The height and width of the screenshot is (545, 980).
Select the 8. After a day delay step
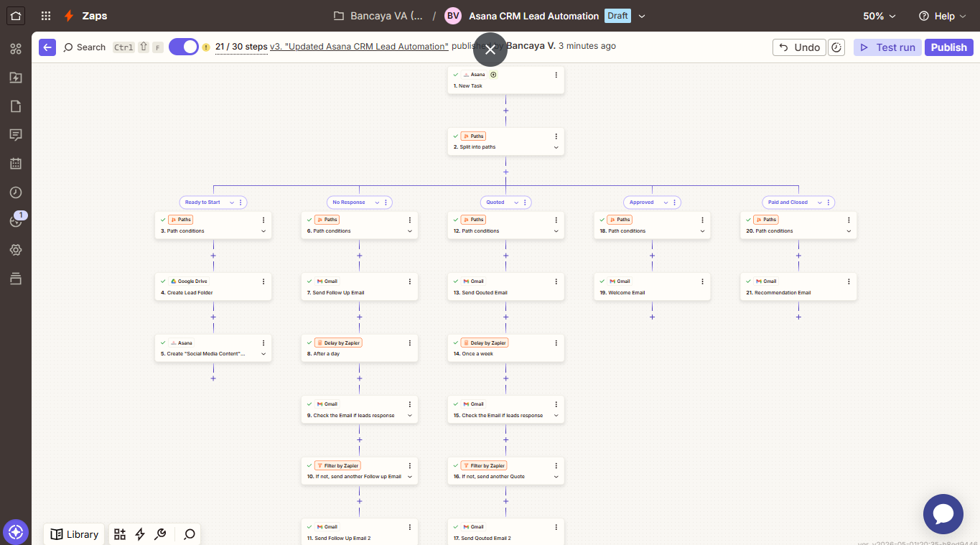point(360,348)
